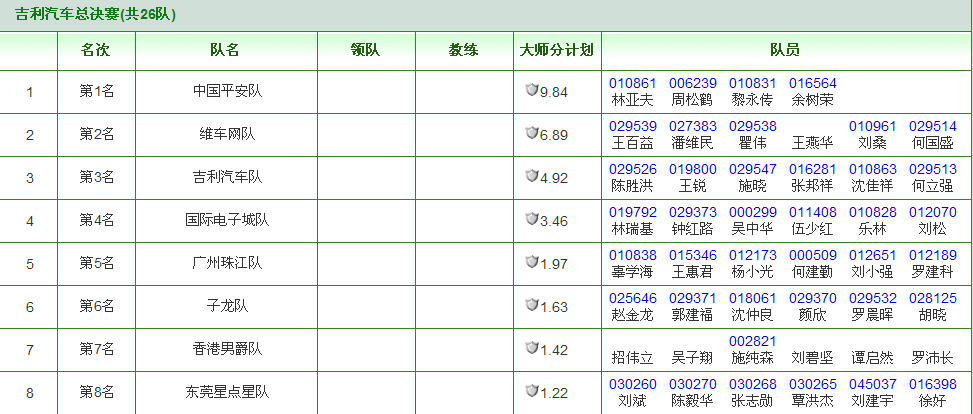
Task: Click the shield icon next to 1.22
Action: click(x=532, y=391)
